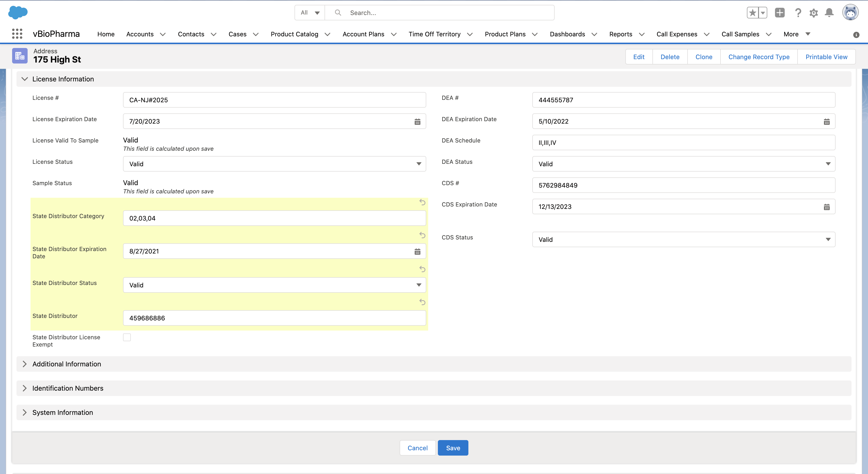Open the License Status dropdown
This screenshot has height=474, width=868.
point(274,164)
